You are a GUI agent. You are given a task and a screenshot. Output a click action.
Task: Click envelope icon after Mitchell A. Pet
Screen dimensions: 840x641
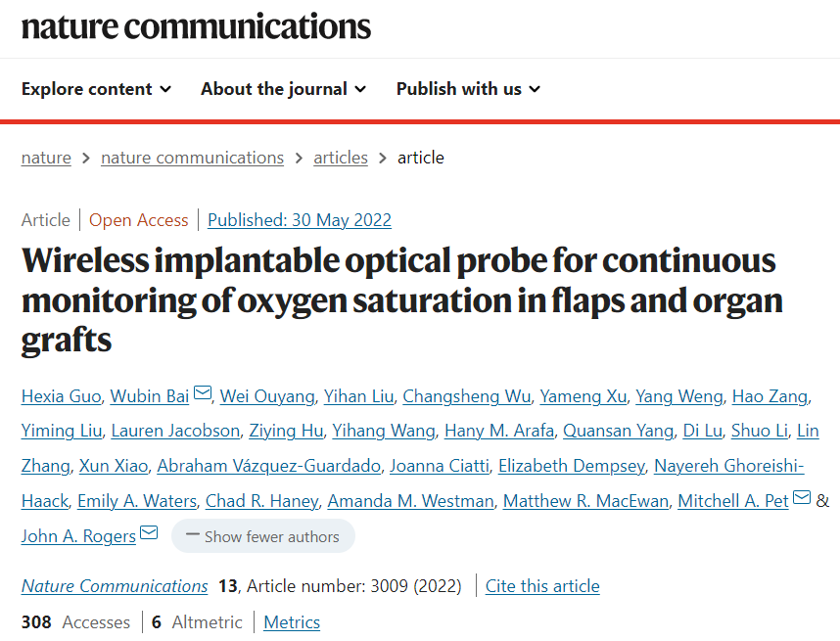pyautogui.click(x=802, y=499)
